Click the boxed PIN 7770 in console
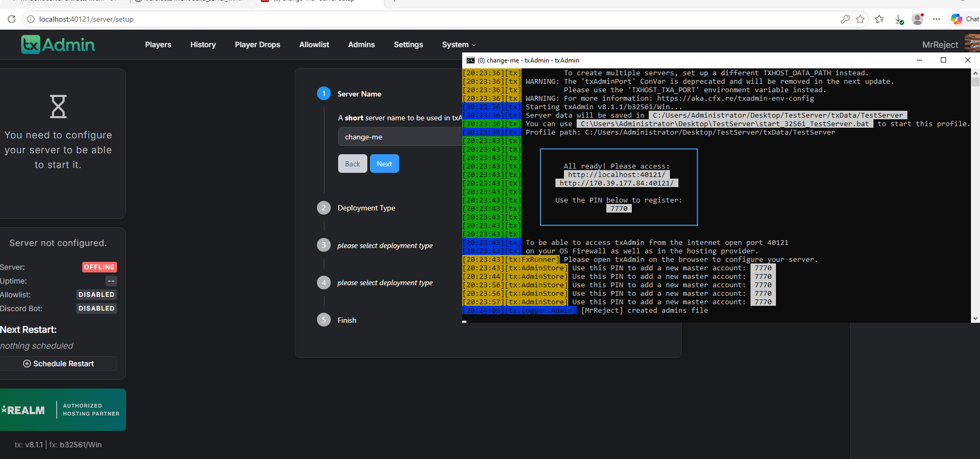 (x=619, y=209)
